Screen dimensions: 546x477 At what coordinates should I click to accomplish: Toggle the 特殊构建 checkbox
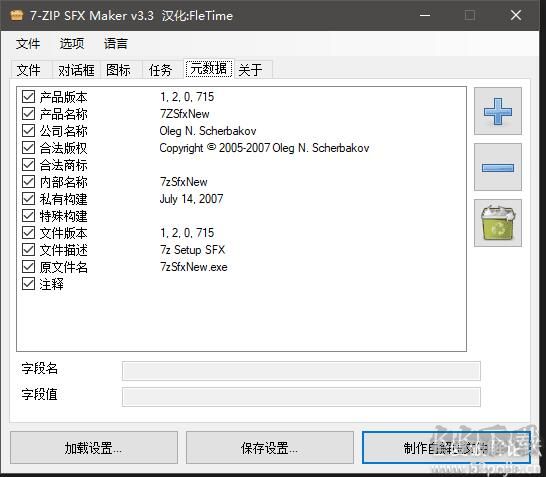[28, 216]
